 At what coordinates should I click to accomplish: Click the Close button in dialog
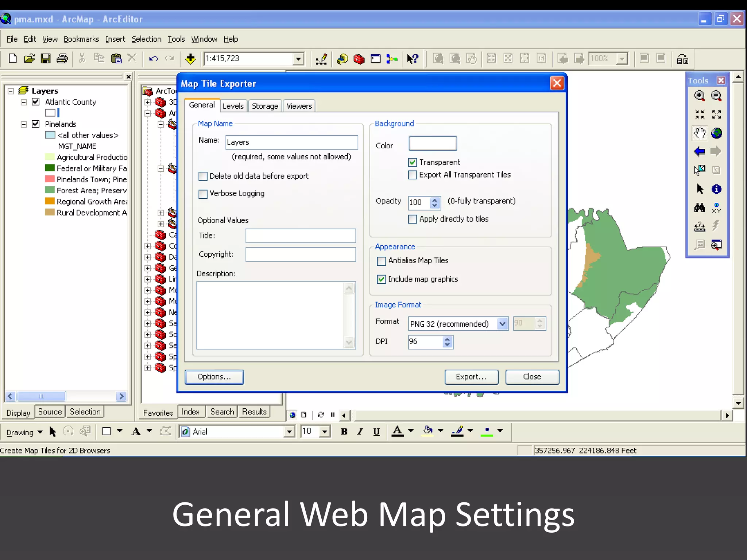(532, 377)
